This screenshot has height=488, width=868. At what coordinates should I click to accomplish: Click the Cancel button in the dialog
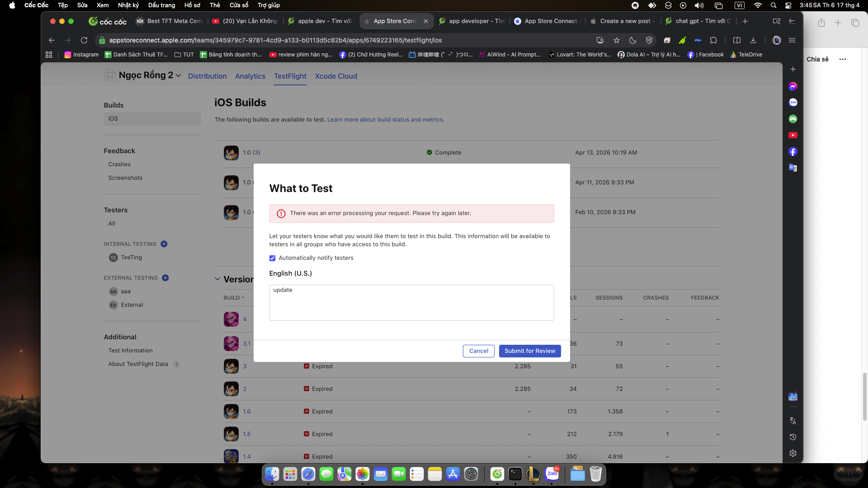478,351
